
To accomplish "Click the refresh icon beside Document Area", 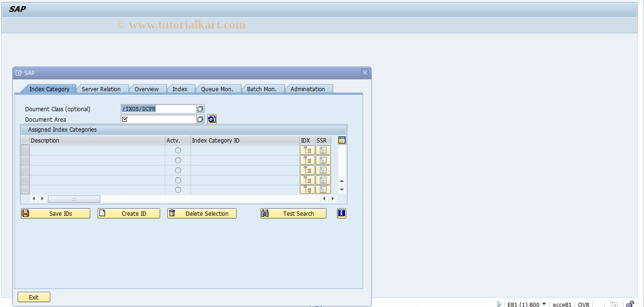I will tap(211, 119).
